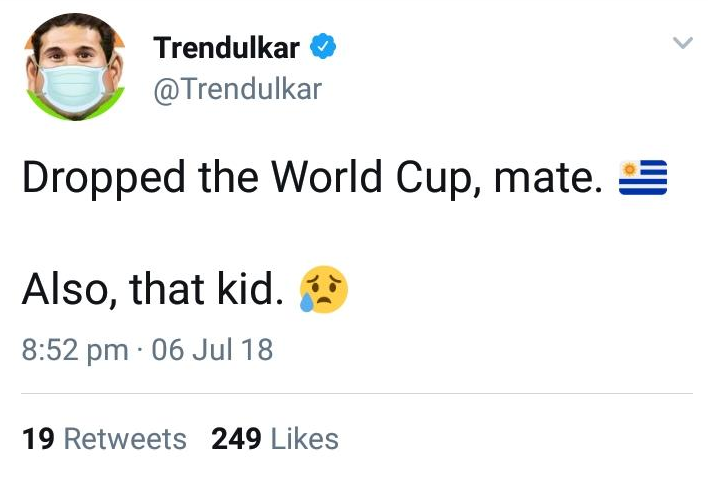Open the tweet options chevron menu
708x477 pixels.
click(682, 43)
